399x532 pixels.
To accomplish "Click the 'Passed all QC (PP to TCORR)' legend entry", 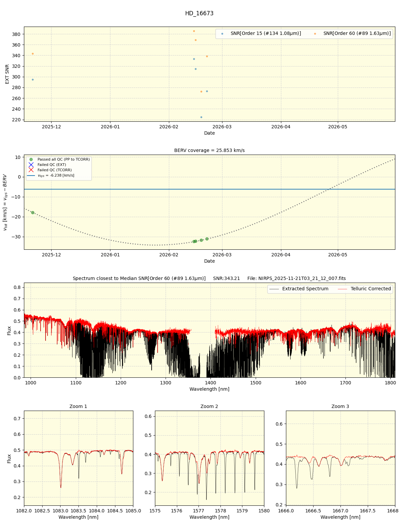I will coord(59,160).
